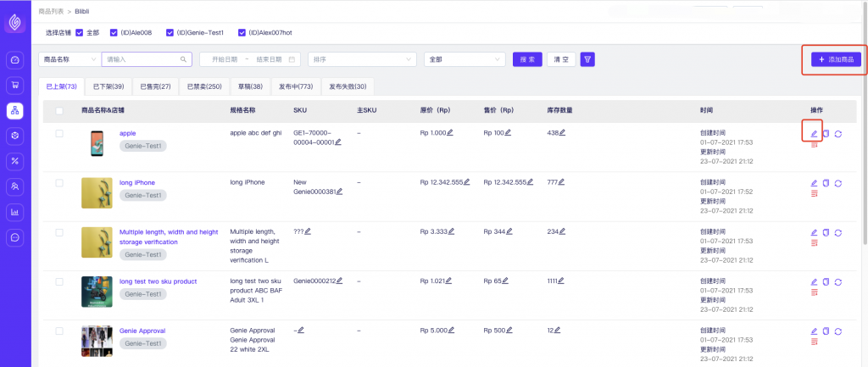Check the select-all checkbox in table header
This screenshot has height=367, width=868.
pyautogui.click(x=59, y=111)
